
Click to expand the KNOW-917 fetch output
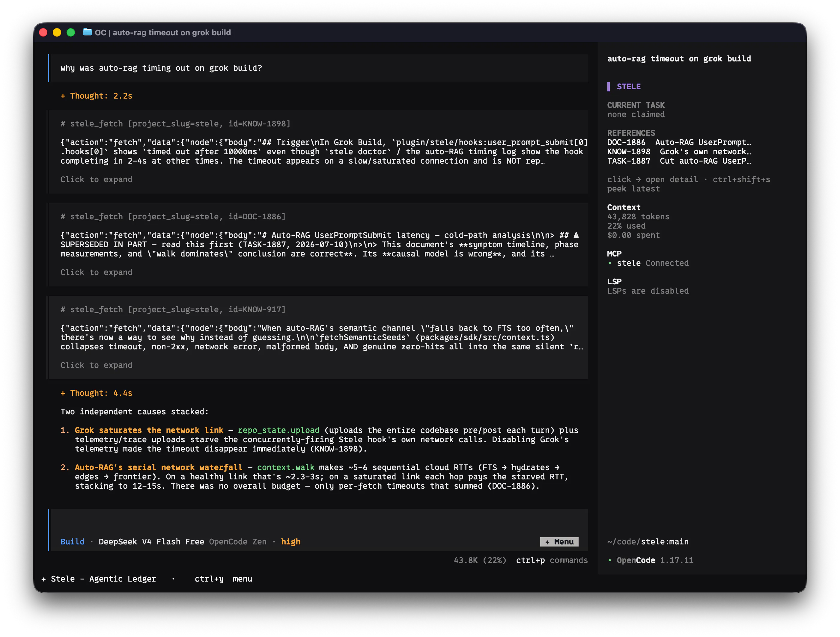click(x=97, y=365)
